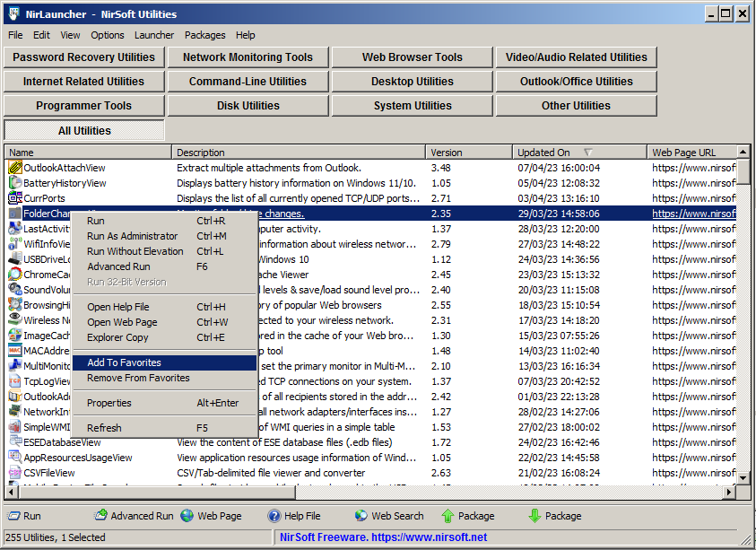Click the SoundVolumeView row icon
The height and width of the screenshot is (550, 756).
(x=15, y=290)
